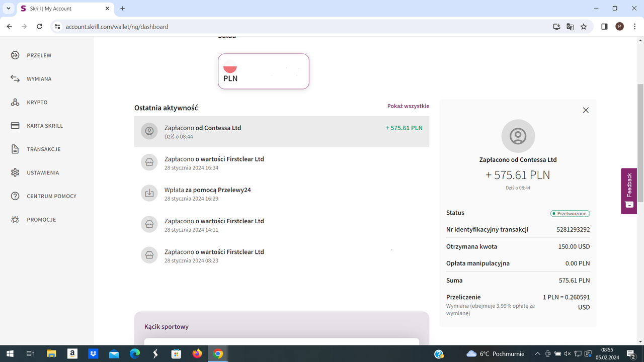
Task: Open the Przelew menu item
Action: pyautogui.click(x=39, y=55)
